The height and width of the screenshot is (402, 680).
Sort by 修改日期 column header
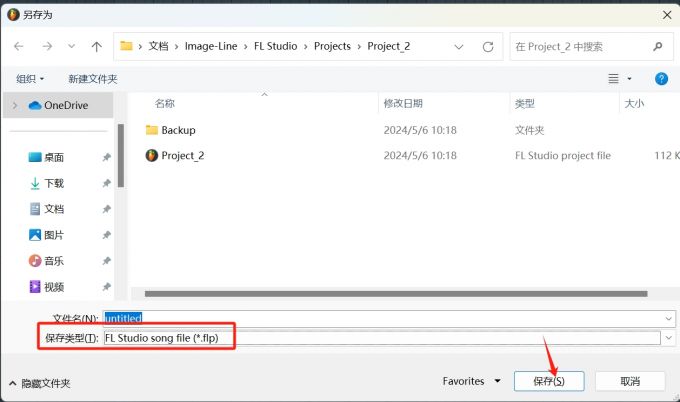[403, 103]
